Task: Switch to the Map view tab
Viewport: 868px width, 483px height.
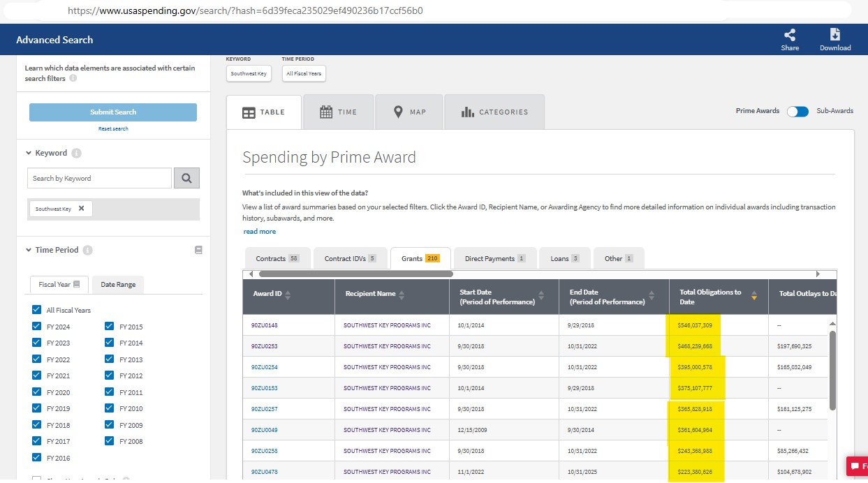Action: [x=409, y=112]
